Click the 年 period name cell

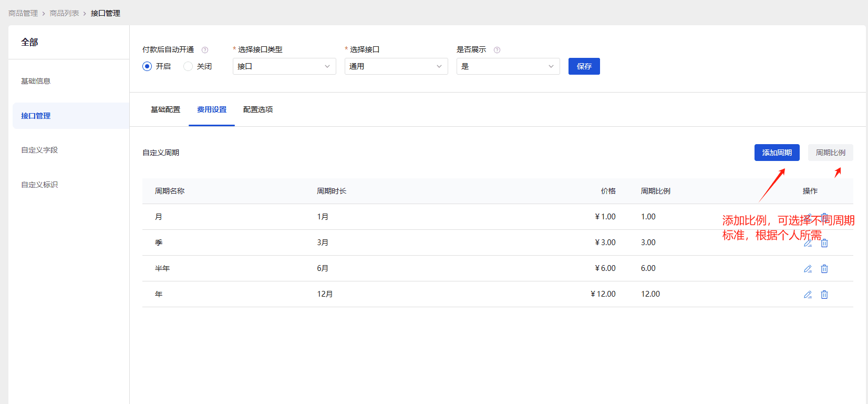click(x=159, y=294)
